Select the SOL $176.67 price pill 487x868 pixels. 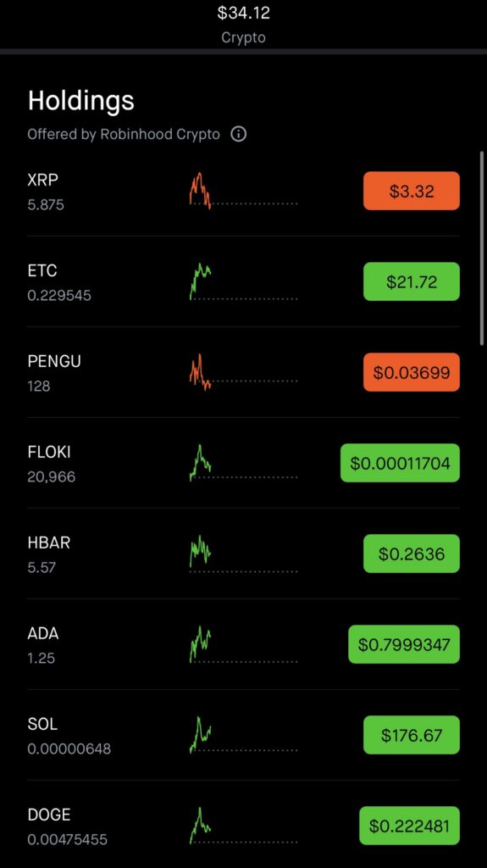tap(411, 735)
